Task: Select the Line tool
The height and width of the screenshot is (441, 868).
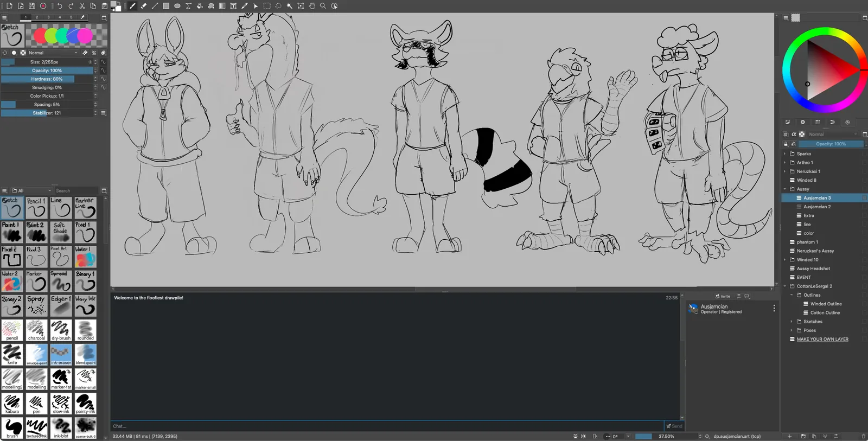Action: [x=155, y=6]
